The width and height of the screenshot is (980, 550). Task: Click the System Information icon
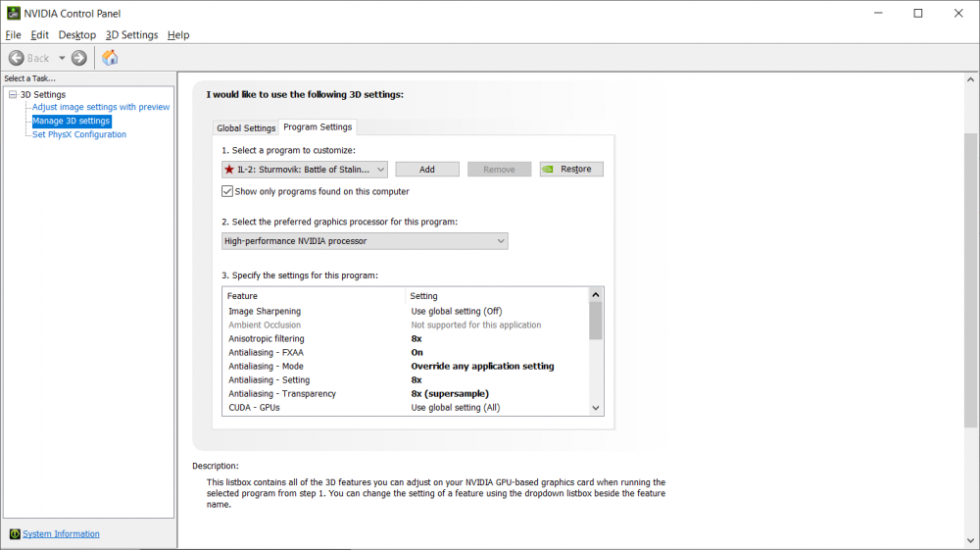point(15,534)
